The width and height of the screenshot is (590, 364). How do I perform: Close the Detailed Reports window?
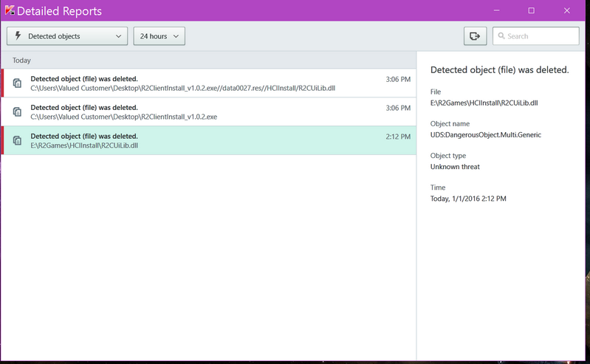click(x=566, y=11)
